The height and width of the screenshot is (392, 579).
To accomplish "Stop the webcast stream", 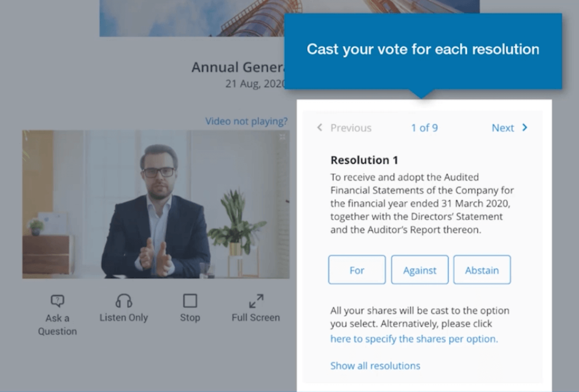I will [190, 308].
